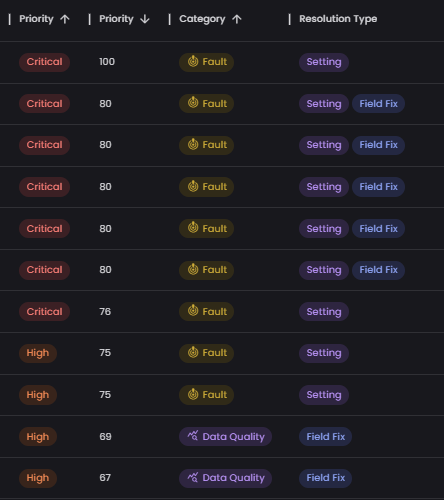Click the Setting tag in the 100 row

point(324,62)
